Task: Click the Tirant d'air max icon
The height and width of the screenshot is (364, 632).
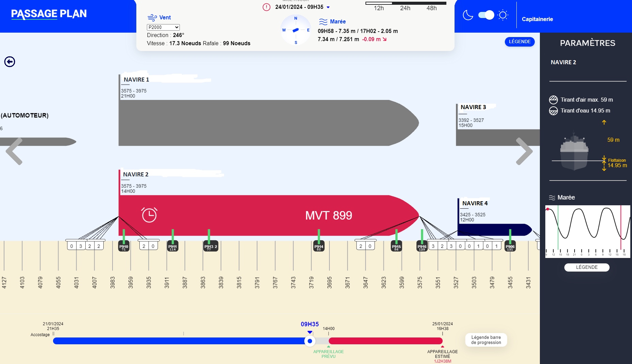Action: pos(553,100)
